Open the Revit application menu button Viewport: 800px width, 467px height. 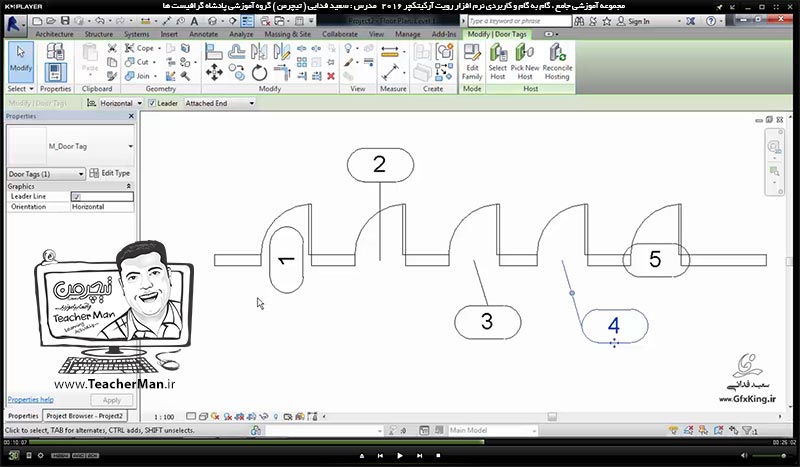coord(14,24)
